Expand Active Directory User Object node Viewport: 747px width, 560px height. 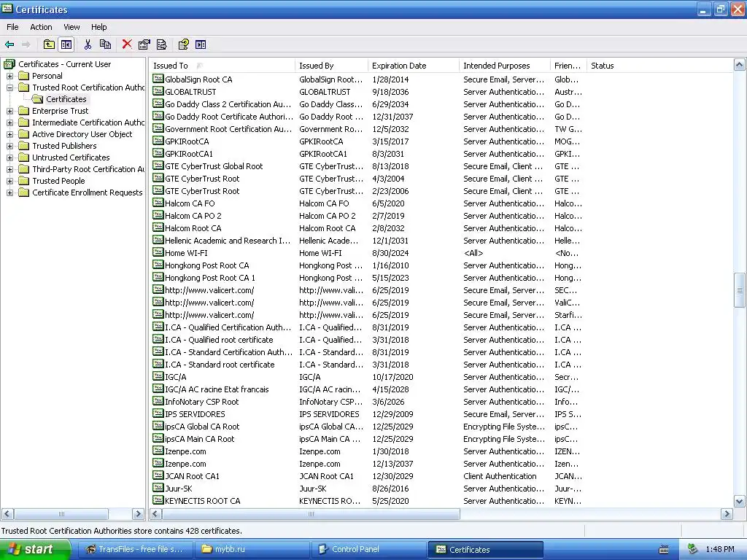pos(9,134)
